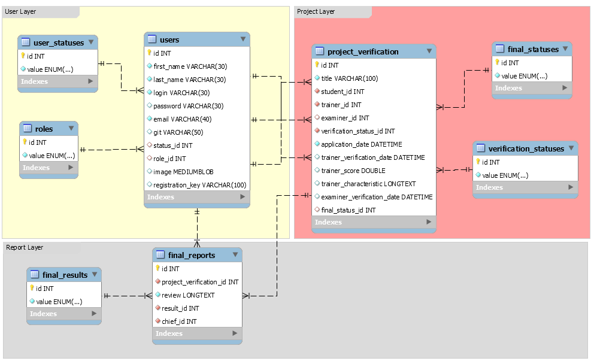Collapse final_reports table via header arrow
Screen dimensions: 600x364
click(235, 254)
